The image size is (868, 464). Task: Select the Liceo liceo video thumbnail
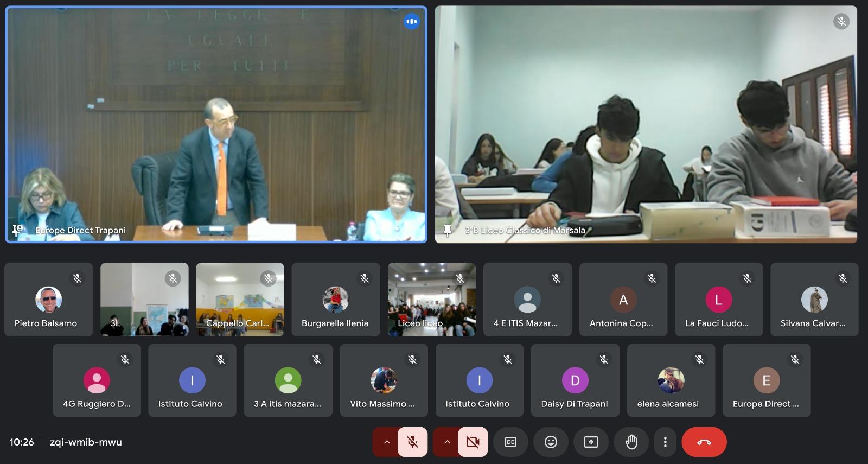click(431, 300)
